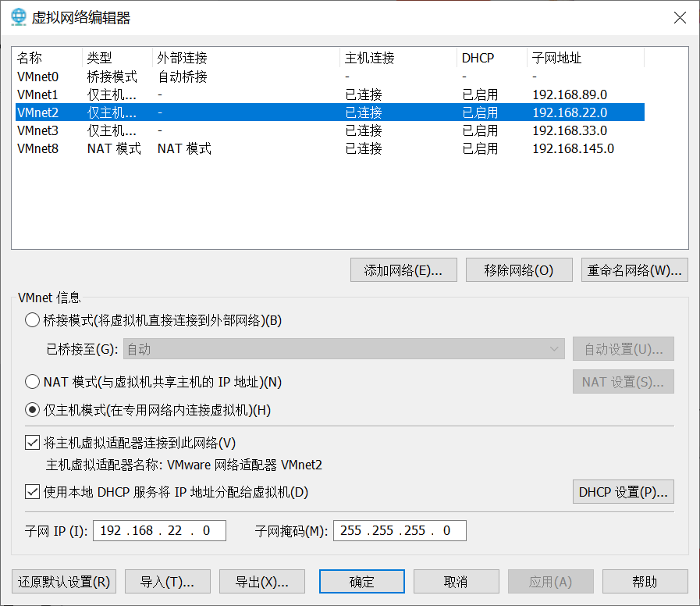Click the Virtual Network Editor globe icon

click(x=18, y=17)
